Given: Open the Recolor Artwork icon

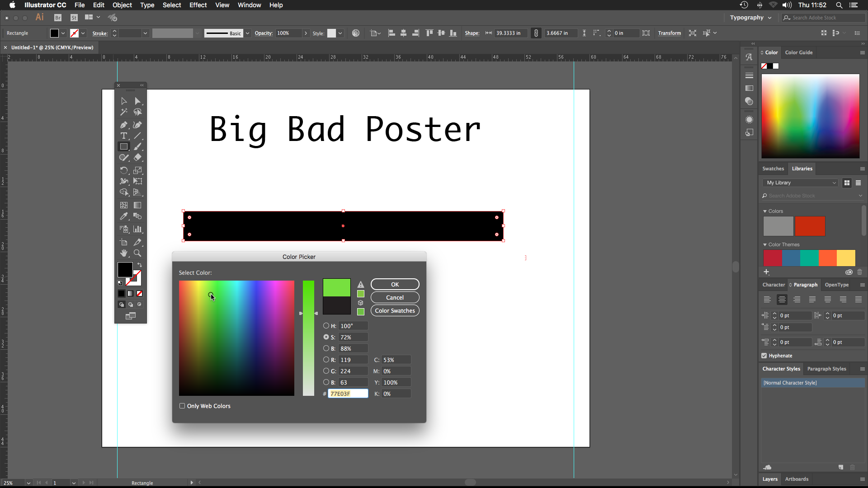Looking at the screenshot, I should pos(356,33).
